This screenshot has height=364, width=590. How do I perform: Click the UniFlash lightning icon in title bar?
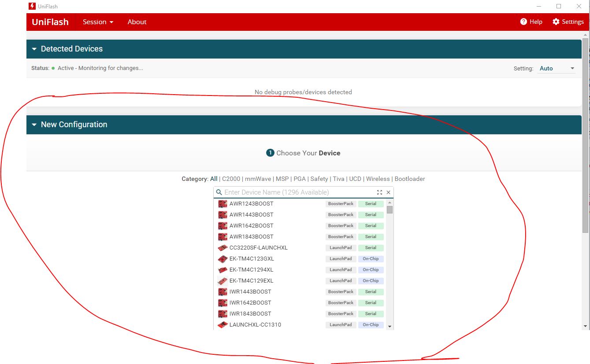pyautogui.click(x=32, y=6)
